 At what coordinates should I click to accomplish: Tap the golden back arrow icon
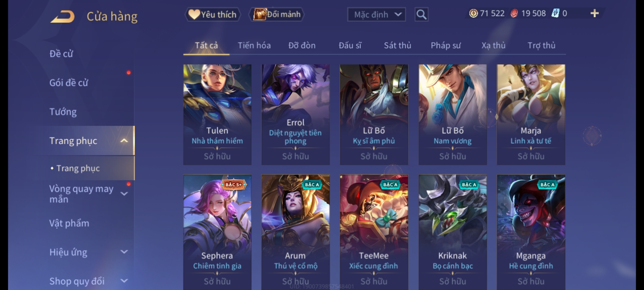(x=62, y=17)
